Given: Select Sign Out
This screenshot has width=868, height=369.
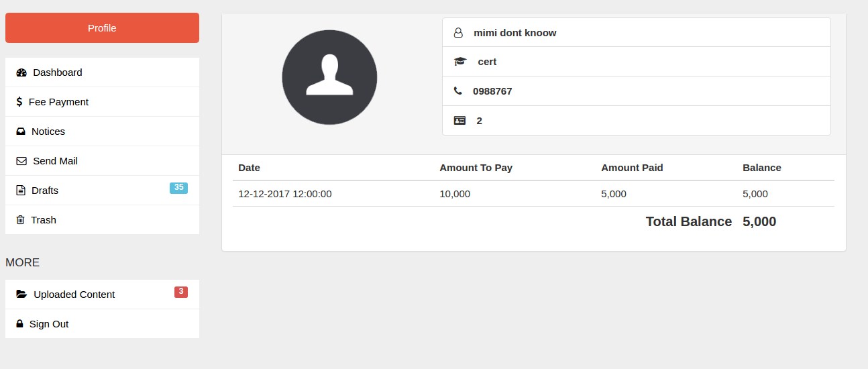Looking at the screenshot, I should point(102,324).
